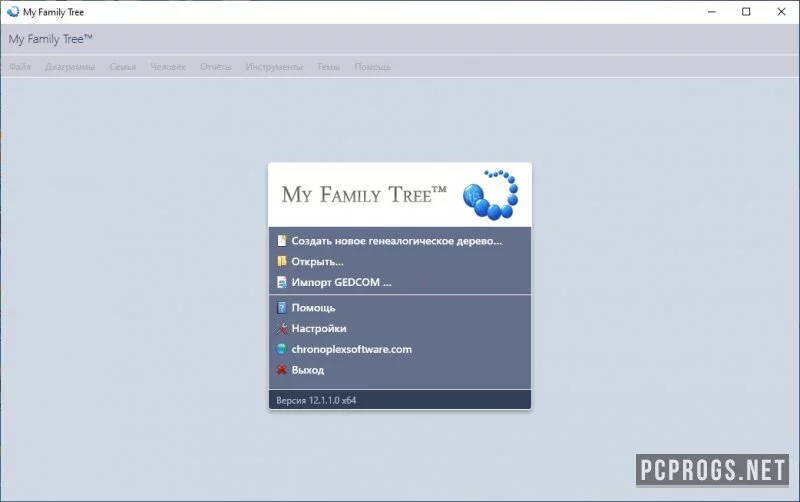Close the My Family Tree window

pyautogui.click(x=781, y=12)
